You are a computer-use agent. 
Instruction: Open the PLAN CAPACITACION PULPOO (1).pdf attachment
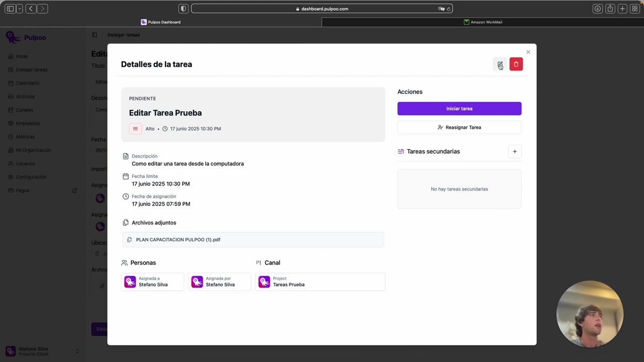tap(253, 240)
